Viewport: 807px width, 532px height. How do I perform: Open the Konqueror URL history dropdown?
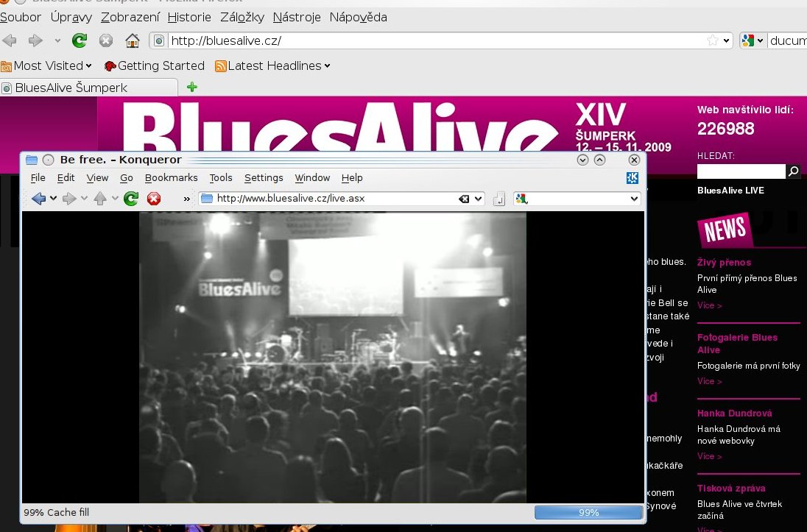(x=478, y=199)
